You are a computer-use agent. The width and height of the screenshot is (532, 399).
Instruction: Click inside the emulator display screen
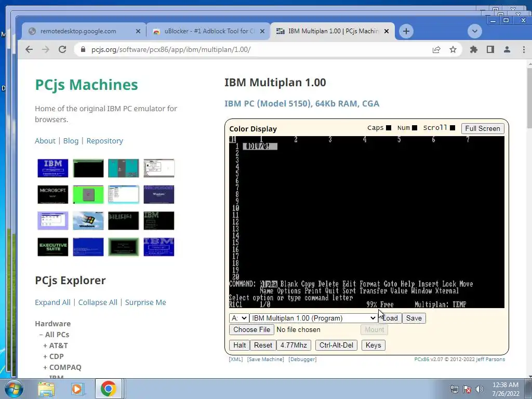pos(367,222)
